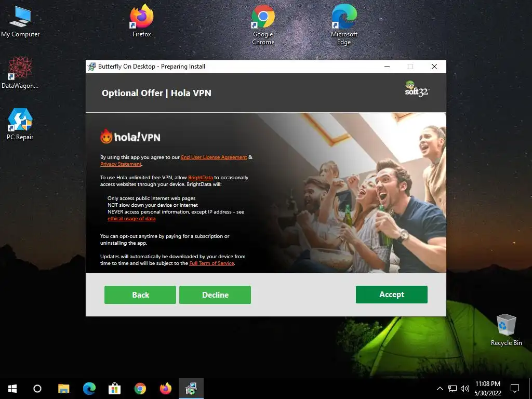Open the Privacy Statement link
Screen dimensions: 532x399
pyautogui.click(x=121, y=164)
